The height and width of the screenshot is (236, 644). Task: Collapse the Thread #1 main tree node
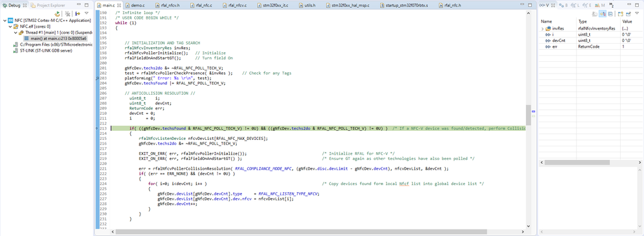point(15,32)
